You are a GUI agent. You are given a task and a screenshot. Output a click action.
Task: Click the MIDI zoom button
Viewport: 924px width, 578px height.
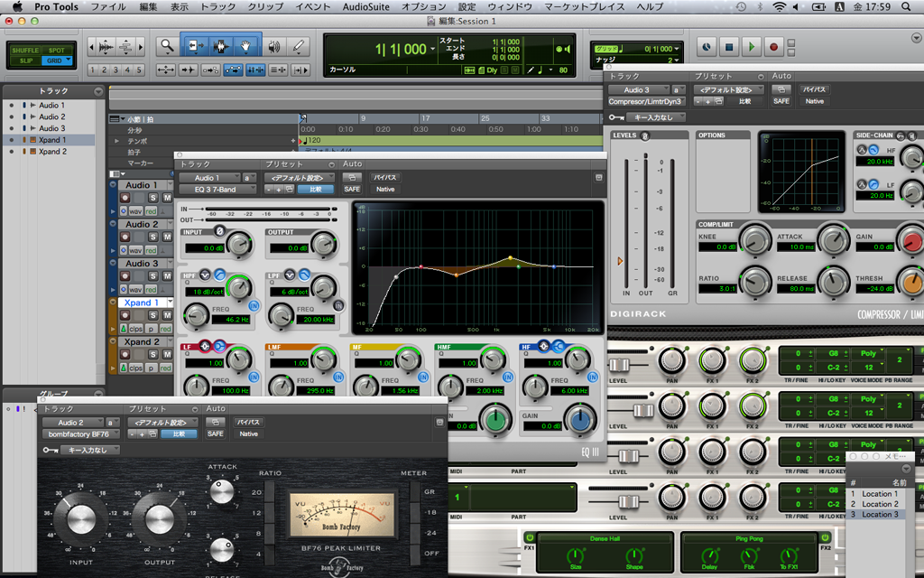click(x=125, y=46)
